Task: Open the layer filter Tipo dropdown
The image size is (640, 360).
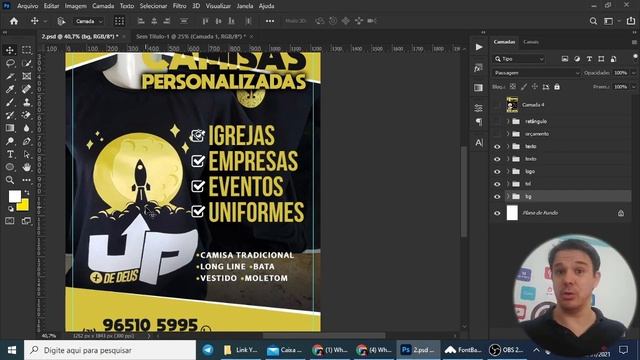Action: tap(519, 59)
